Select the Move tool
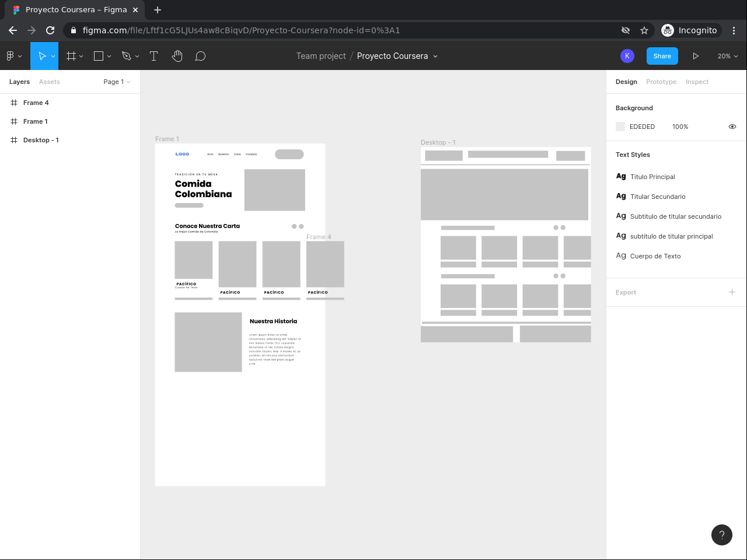 point(41,56)
